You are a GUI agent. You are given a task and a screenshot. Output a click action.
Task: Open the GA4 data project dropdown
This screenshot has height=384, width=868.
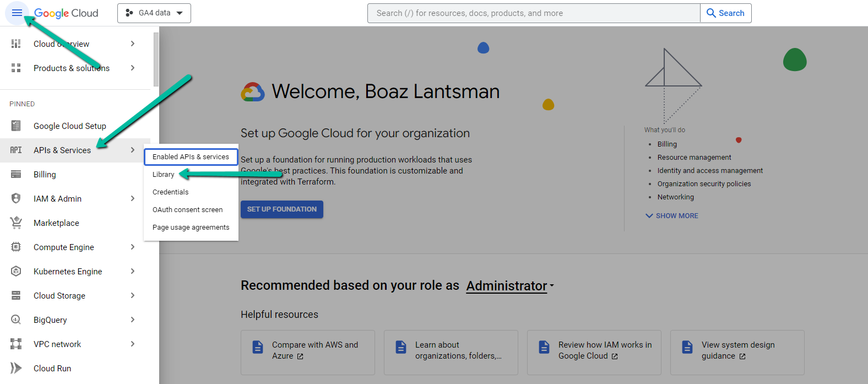click(154, 13)
